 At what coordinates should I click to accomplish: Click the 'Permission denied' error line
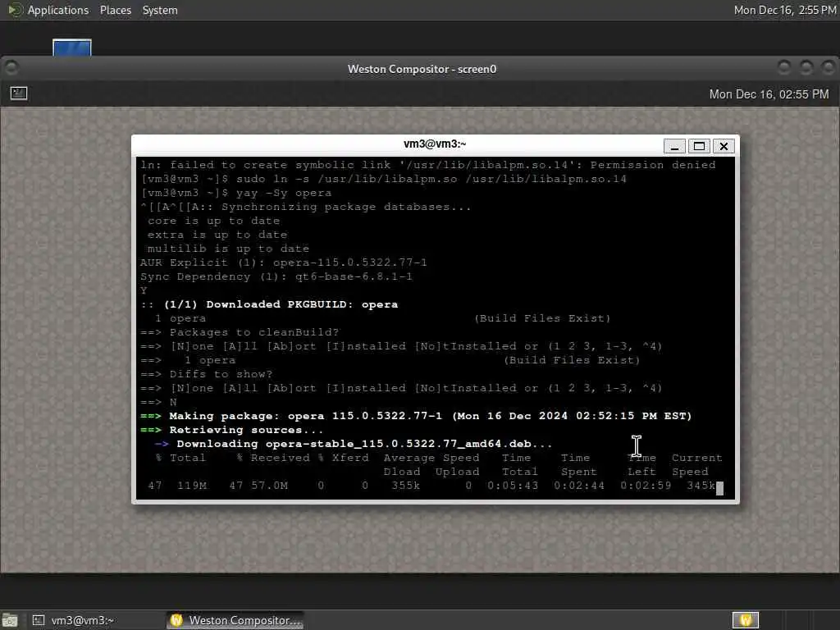coord(428,165)
